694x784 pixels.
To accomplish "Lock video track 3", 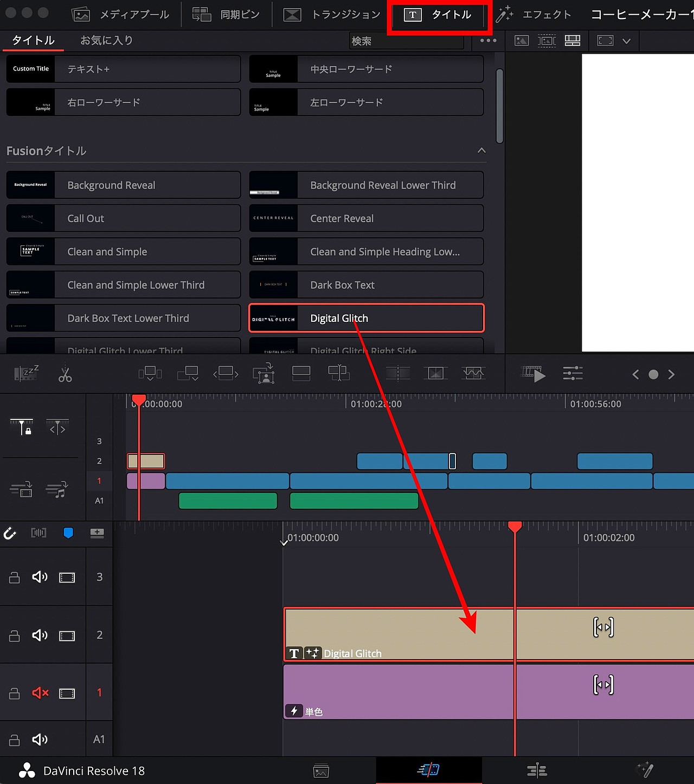I will [15, 578].
